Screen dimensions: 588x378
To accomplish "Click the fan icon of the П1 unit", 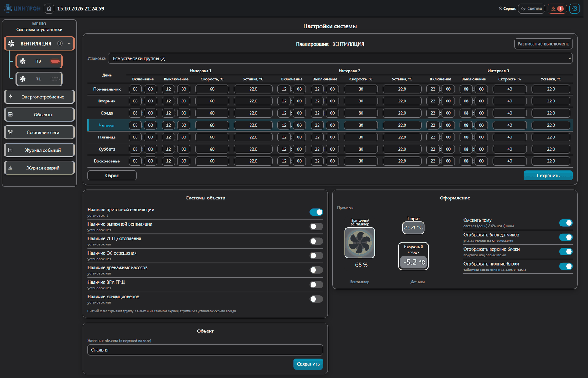I will click(23, 79).
